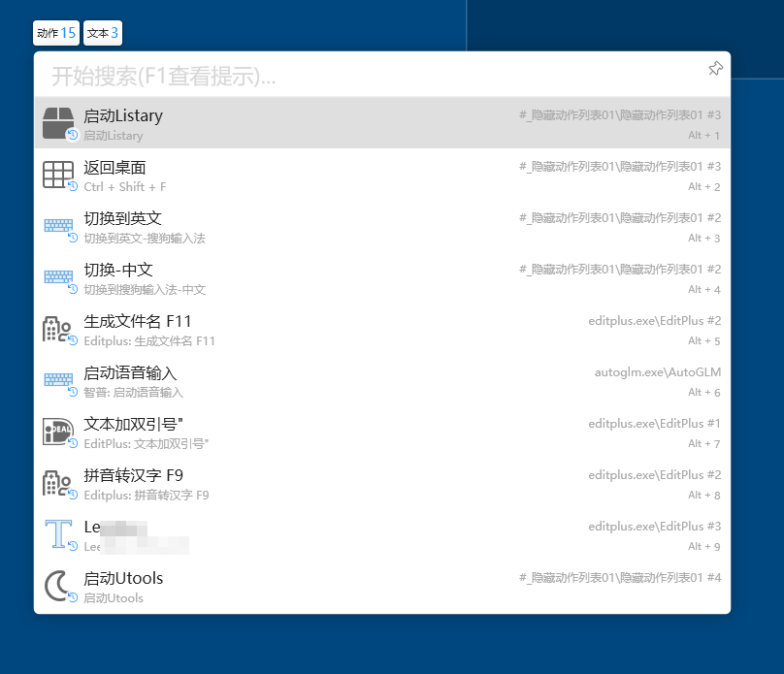The image size is (784, 674).
Task: Run the 切换到英文 action title
Action: pyautogui.click(x=122, y=218)
